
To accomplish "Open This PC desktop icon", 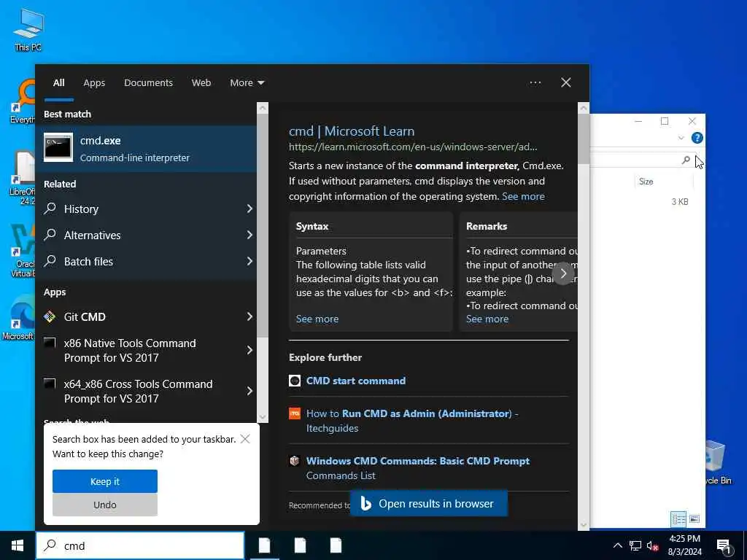I will [28, 29].
